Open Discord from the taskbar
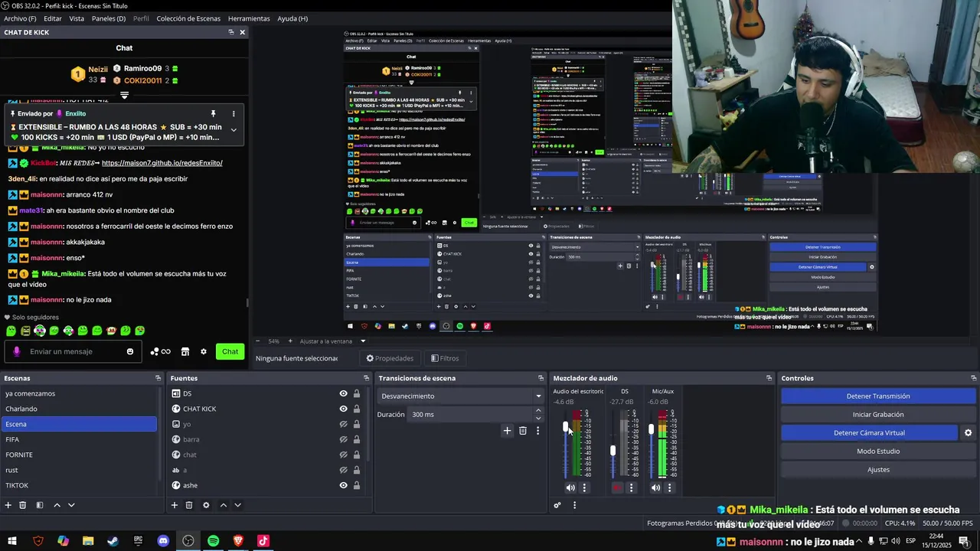 pos(163,541)
